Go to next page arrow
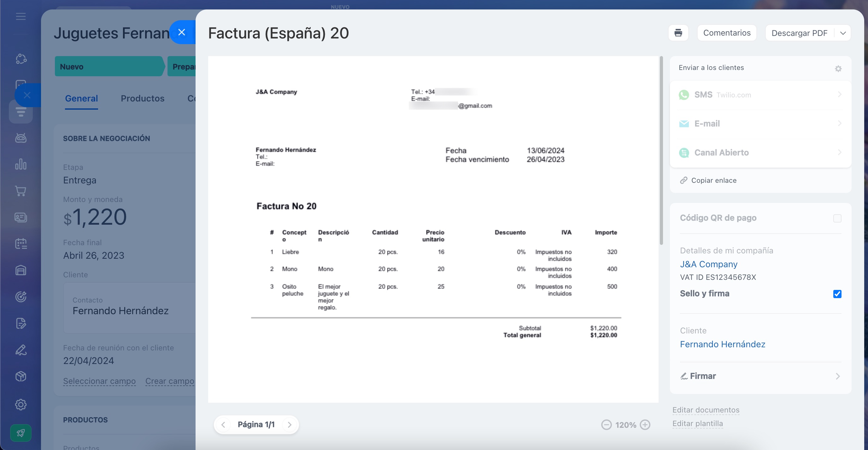This screenshot has height=450, width=868. coord(290,425)
